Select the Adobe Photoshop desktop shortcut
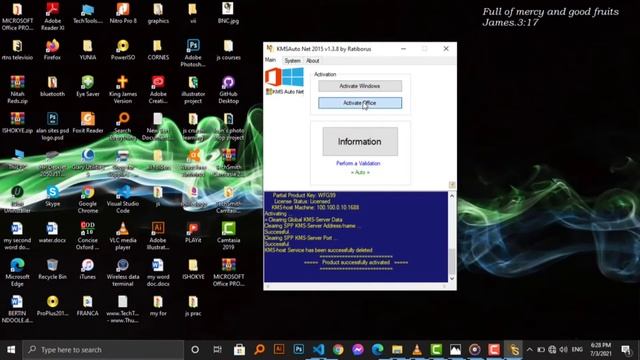This screenshot has width=640, height=360. [193, 53]
